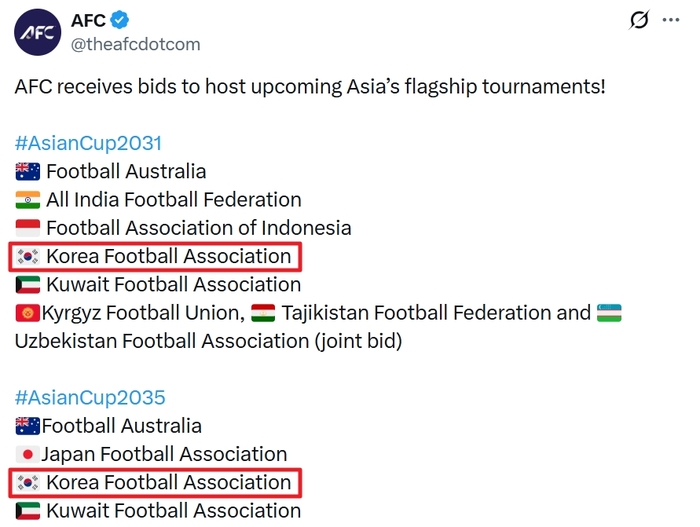Screen dimensions: 700x527
Task: Click the India flag emoji
Action: point(28,200)
